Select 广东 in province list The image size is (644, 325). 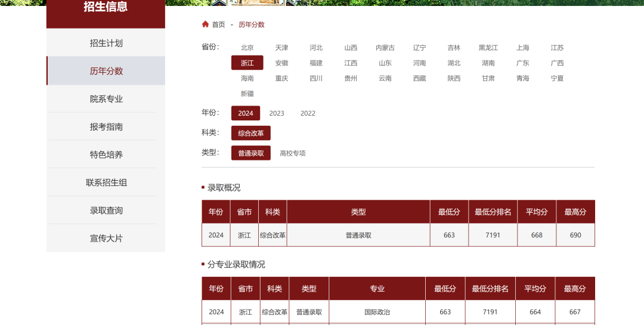pos(523,63)
